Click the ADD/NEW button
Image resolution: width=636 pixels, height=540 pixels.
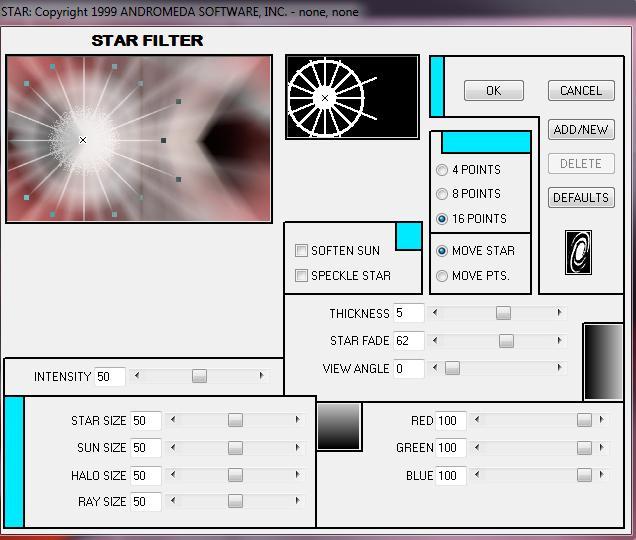[x=581, y=130]
